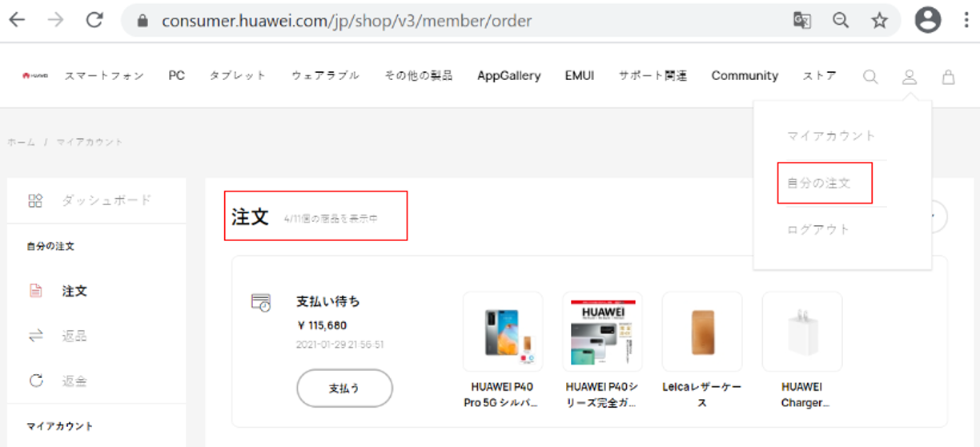Image resolution: width=980 pixels, height=447 pixels.
Task: Click the browser forward arrow
Action: pyautogui.click(x=55, y=20)
